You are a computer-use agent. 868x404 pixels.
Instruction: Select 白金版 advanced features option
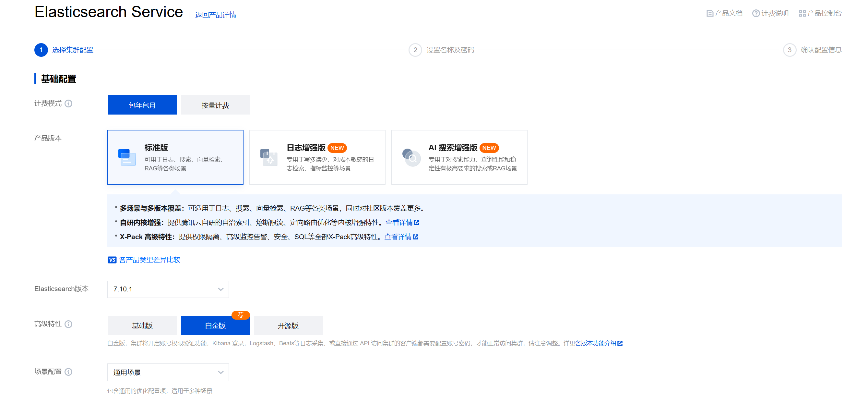(215, 325)
